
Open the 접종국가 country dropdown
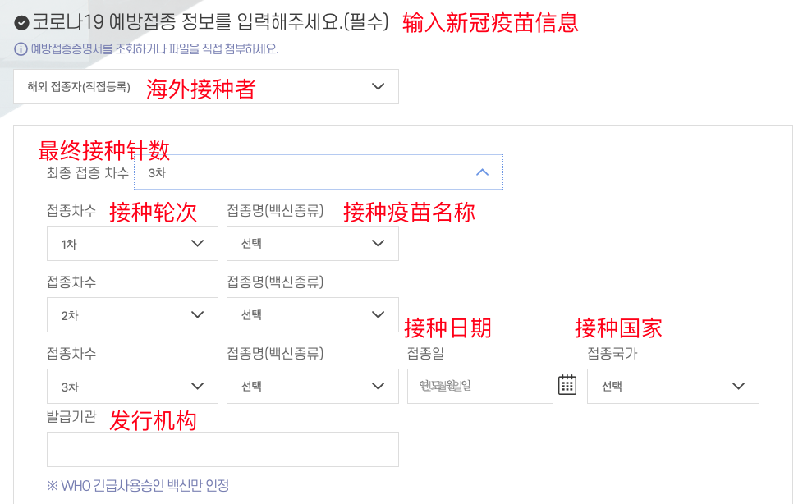coord(673,386)
